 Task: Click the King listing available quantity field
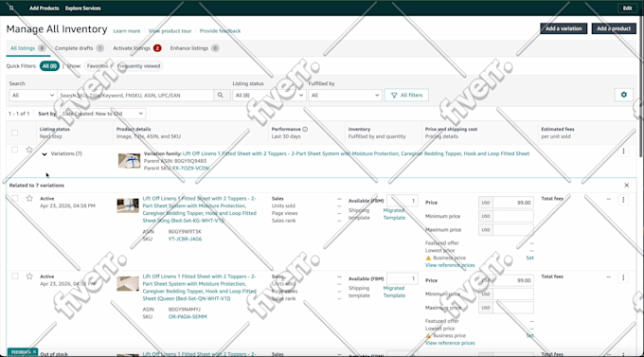pyautogui.click(x=402, y=201)
